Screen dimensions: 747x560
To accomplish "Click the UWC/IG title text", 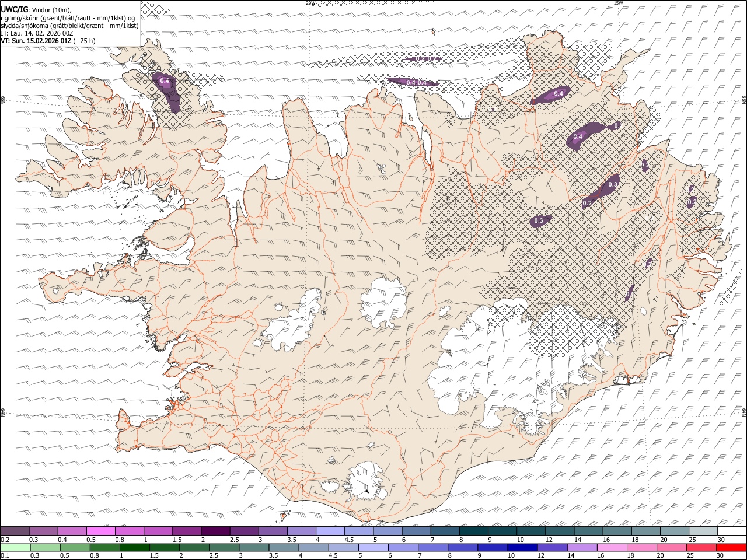I will coord(14,9).
